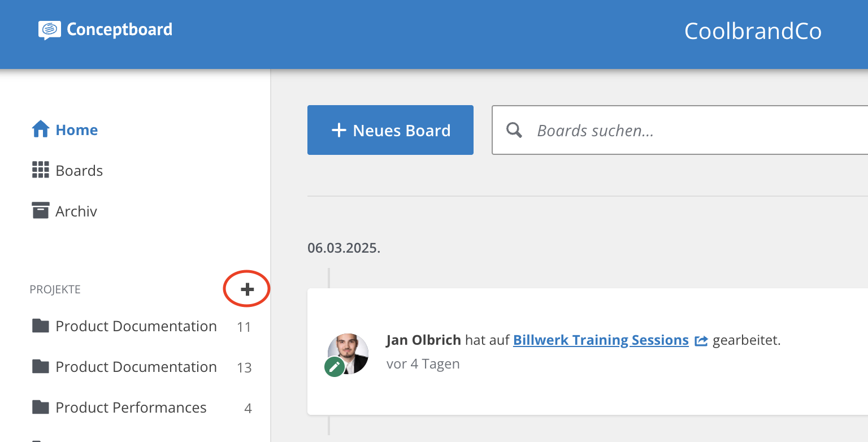Go to Home in sidebar
This screenshot has width=868, height=442.
point(65,130)
